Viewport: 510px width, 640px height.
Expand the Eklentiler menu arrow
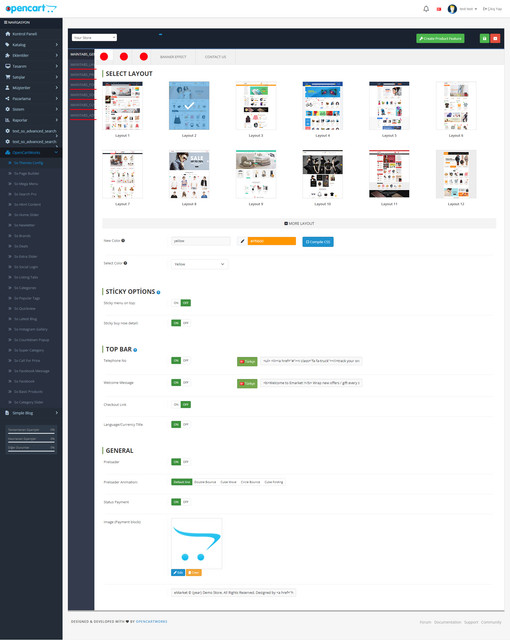tap(56, 55)
